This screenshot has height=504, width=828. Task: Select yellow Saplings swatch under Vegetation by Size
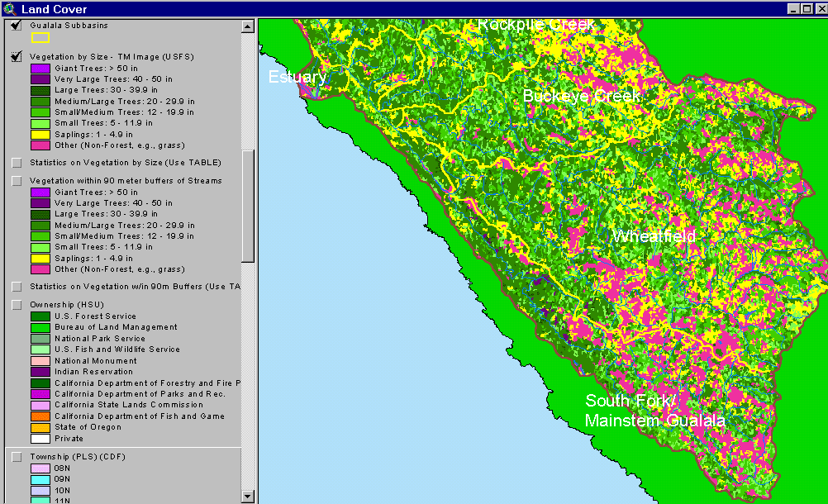tap(40, 135)
